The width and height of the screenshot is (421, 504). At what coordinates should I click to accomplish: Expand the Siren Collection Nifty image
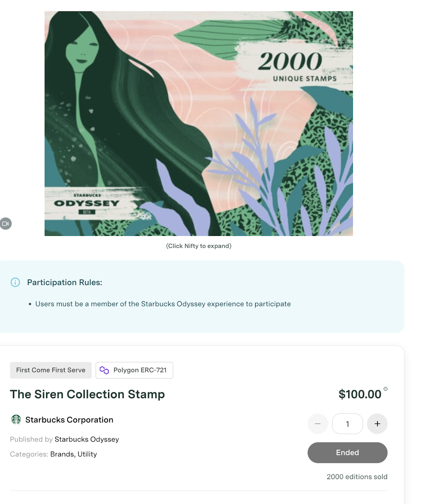pos(198,123)
